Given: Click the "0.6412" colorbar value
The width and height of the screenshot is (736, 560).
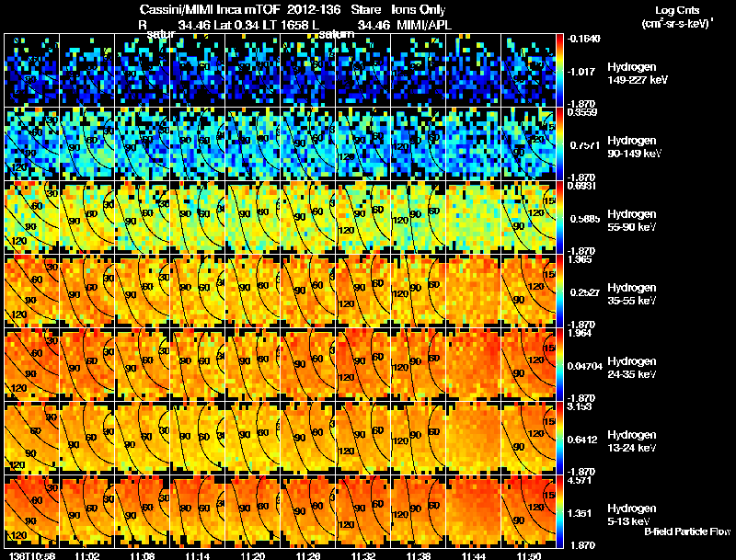Looking at the screenshot, I should tap(582, 440).
